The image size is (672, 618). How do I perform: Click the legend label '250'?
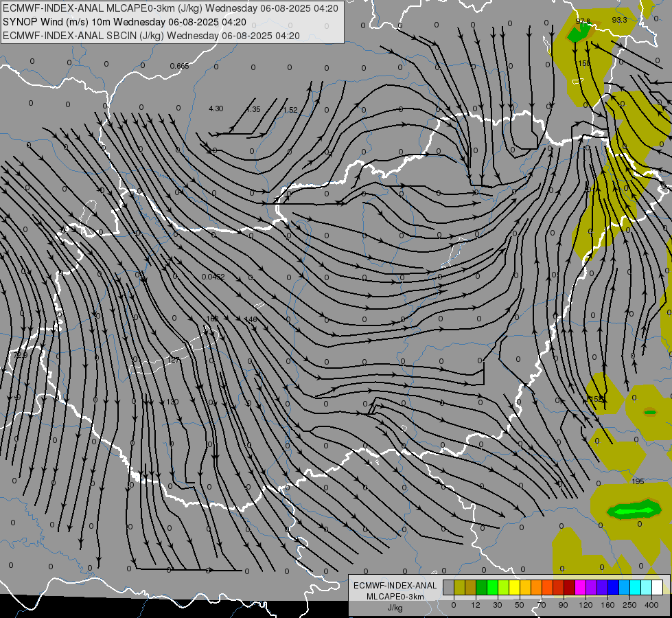pos(629,605)
